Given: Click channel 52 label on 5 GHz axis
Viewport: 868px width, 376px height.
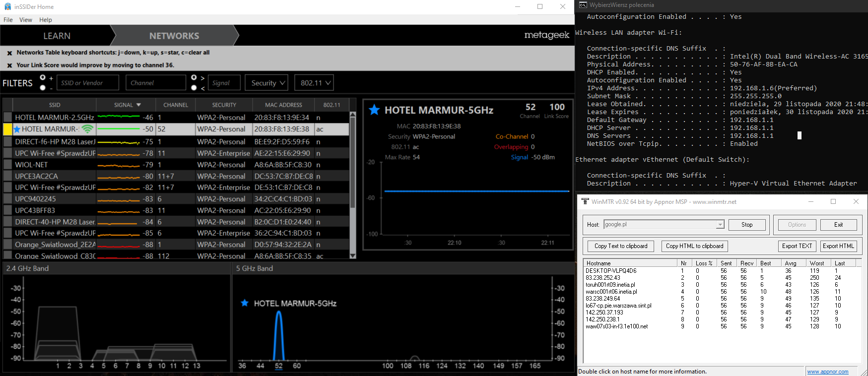Looking at the screenshot, I should pyautogui.click(x=278, y=366).
